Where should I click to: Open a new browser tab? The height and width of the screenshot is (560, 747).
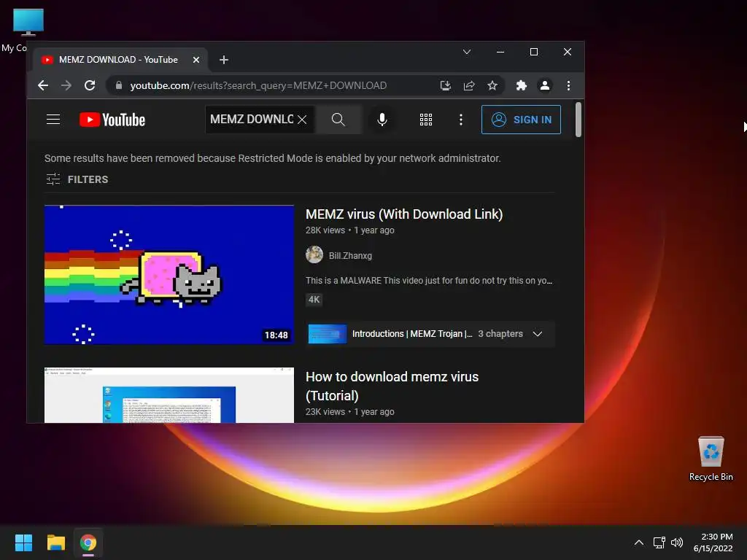coord(224,60)
